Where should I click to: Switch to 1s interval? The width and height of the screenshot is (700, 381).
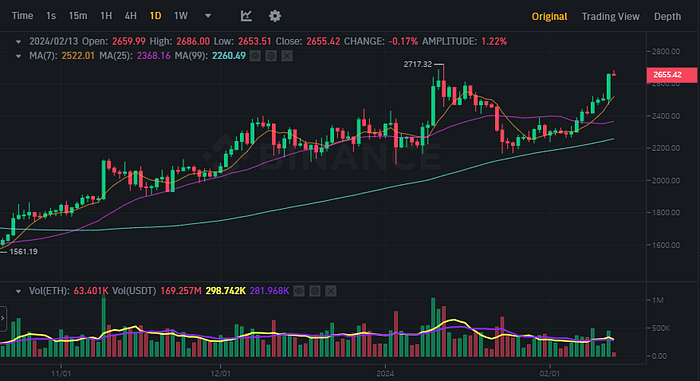tap(51, 16)
